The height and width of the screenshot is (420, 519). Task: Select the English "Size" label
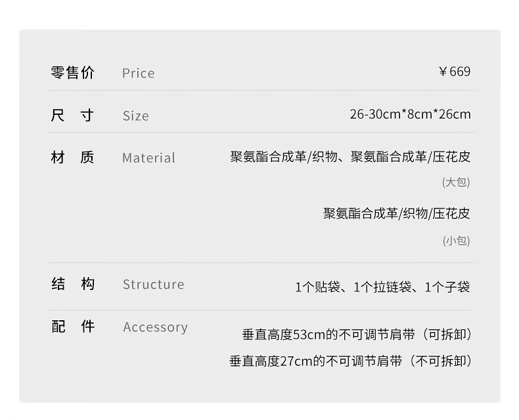135,116
